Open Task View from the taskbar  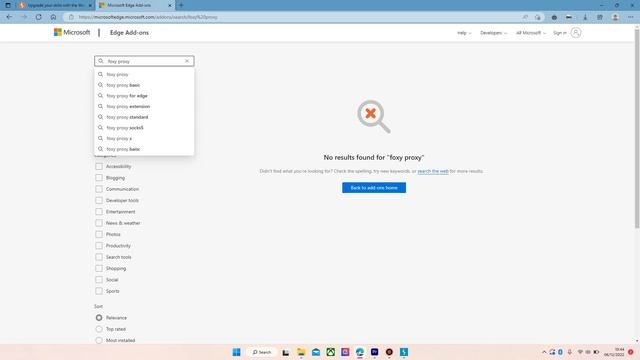pos(286,352)
